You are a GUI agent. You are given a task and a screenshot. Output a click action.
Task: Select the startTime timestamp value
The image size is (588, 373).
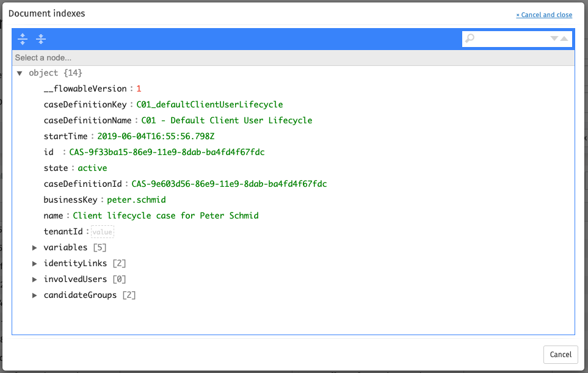point(156,136)
